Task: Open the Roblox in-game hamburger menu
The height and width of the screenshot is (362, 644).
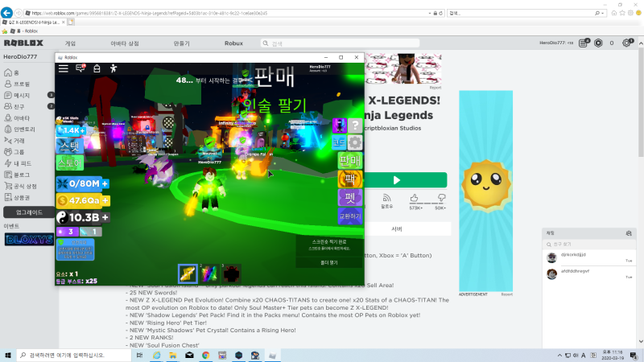Action: 64,68
